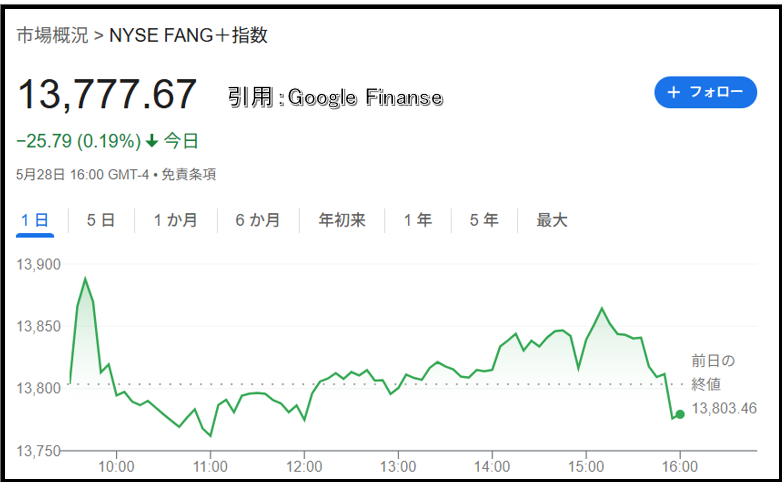
Task: Switch to the 1 か月 range tab
Action: coord(176,220)
